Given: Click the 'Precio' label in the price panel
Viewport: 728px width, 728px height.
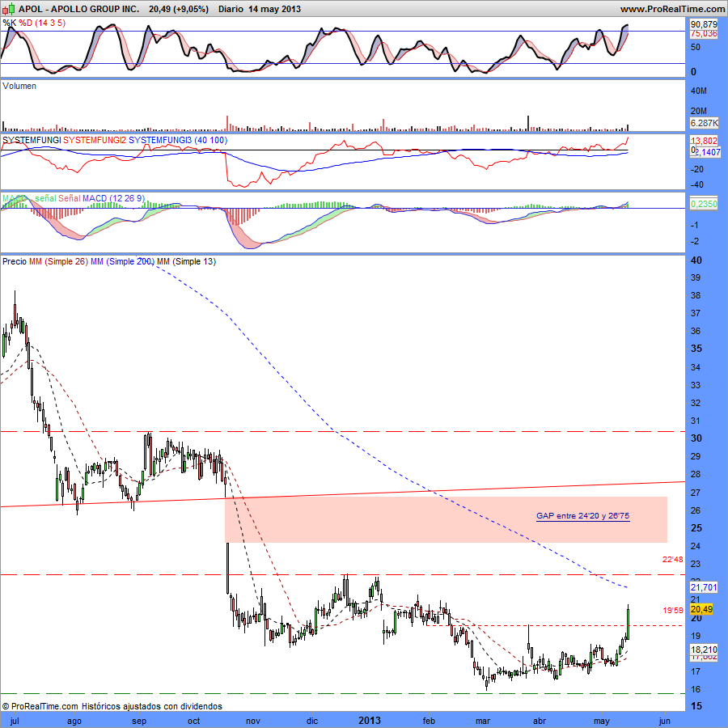Looking at the screenshot, I should click(15, 261).
